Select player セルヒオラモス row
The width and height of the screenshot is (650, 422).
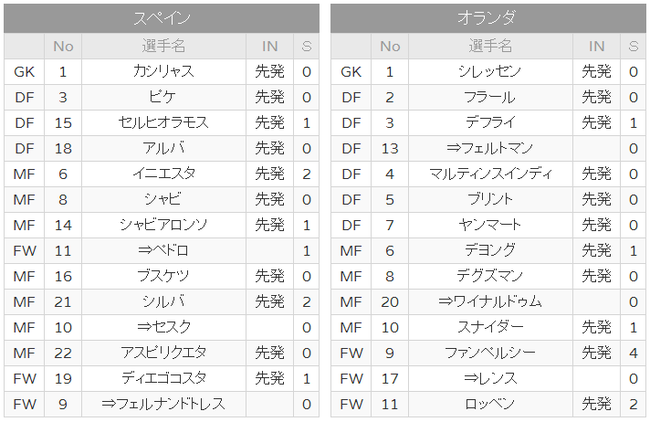162,123
